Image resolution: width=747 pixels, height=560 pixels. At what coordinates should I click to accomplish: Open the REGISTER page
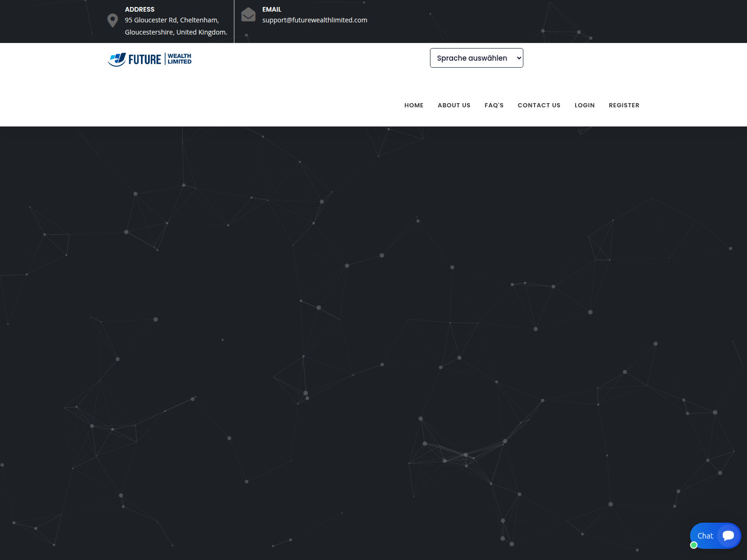pyautogui.click(x=624, y=105)
